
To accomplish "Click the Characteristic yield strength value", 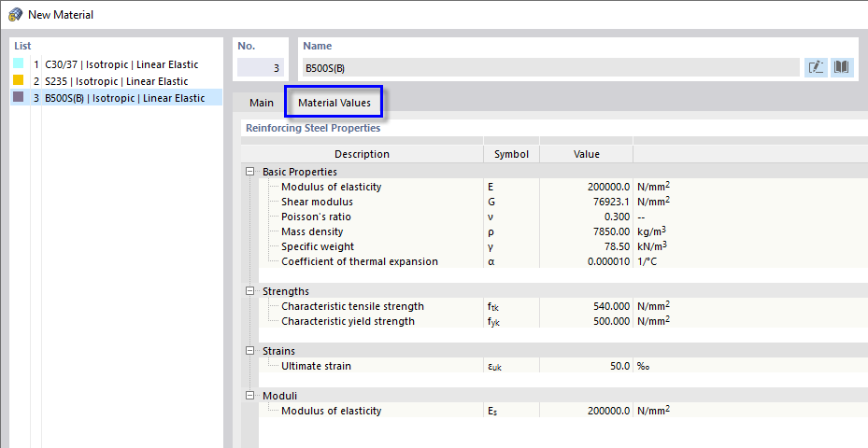I will [x=586, y=321].
